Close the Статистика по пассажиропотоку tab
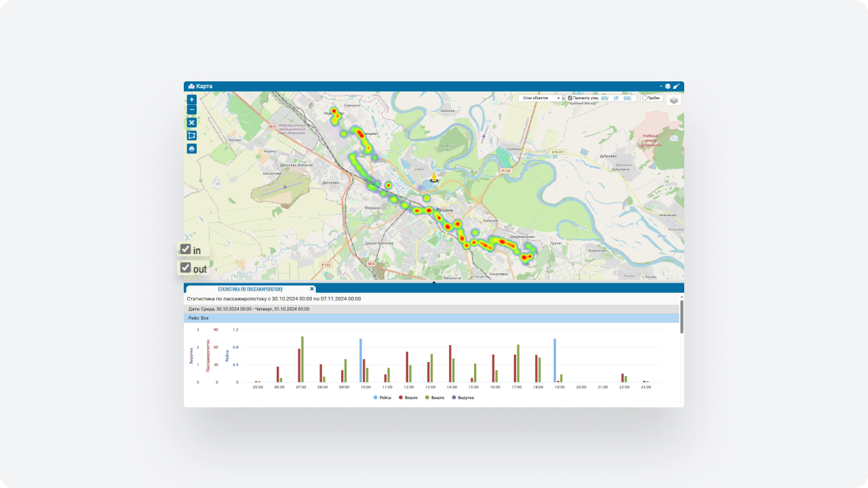The width and height of the screenshot is (868, 488). (312, 289)
